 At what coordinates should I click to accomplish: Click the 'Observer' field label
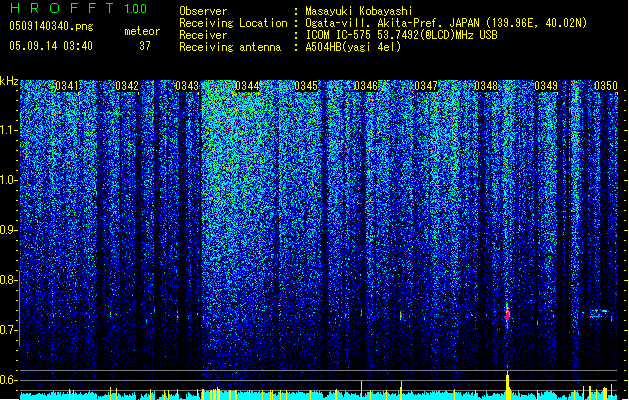(203, 11)
